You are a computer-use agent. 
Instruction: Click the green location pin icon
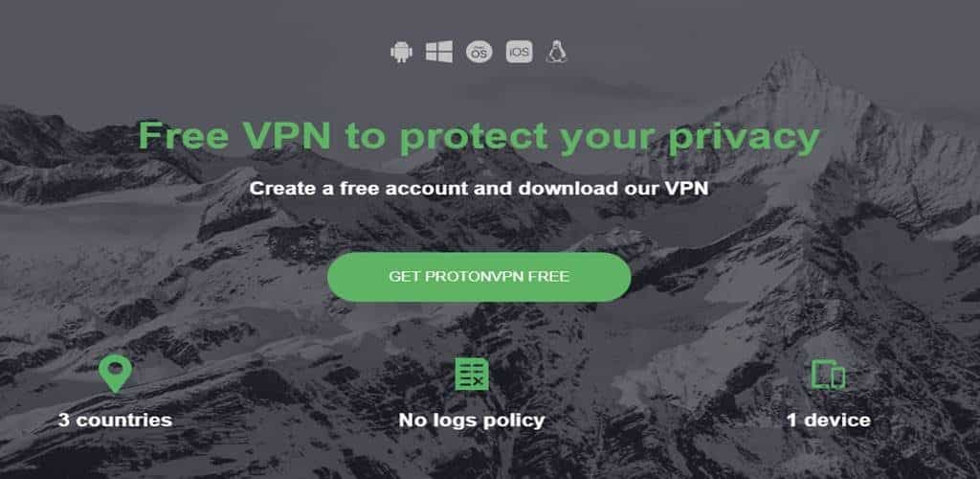pyautogui.click(x=115, y=374)
